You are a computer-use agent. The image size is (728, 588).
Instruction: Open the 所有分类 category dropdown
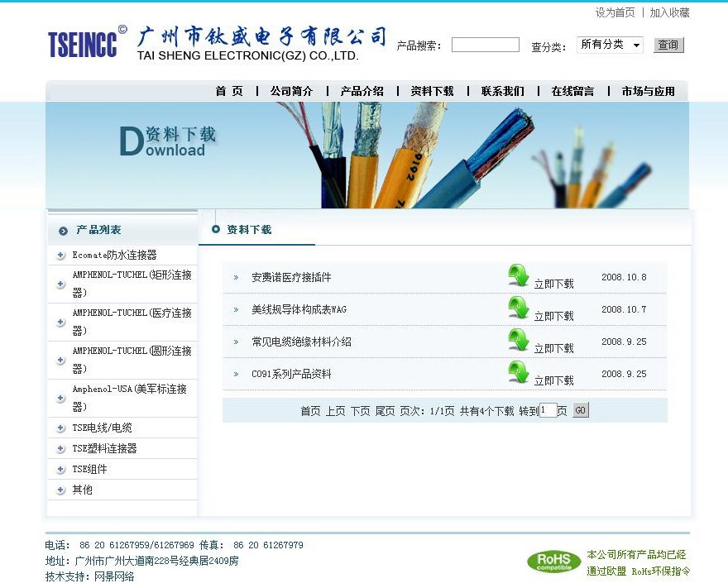tap(610, 45)
